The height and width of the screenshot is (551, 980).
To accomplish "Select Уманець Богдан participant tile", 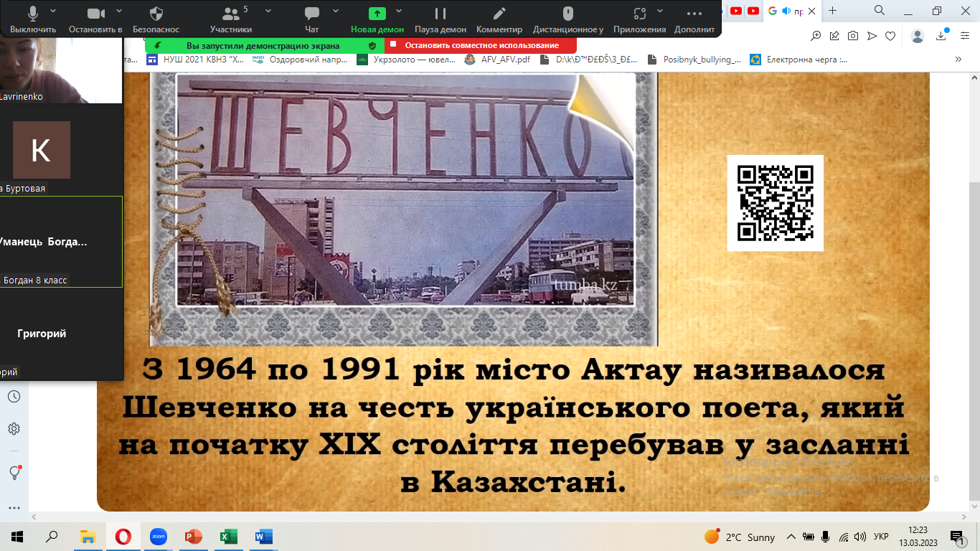I will pyautogui.click(x=61, y=242).
